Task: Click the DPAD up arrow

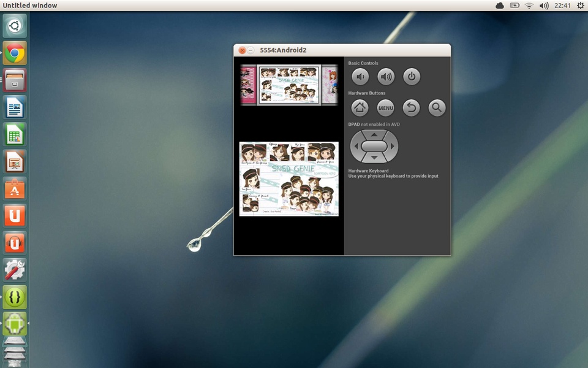Action: tap(374, 134)
